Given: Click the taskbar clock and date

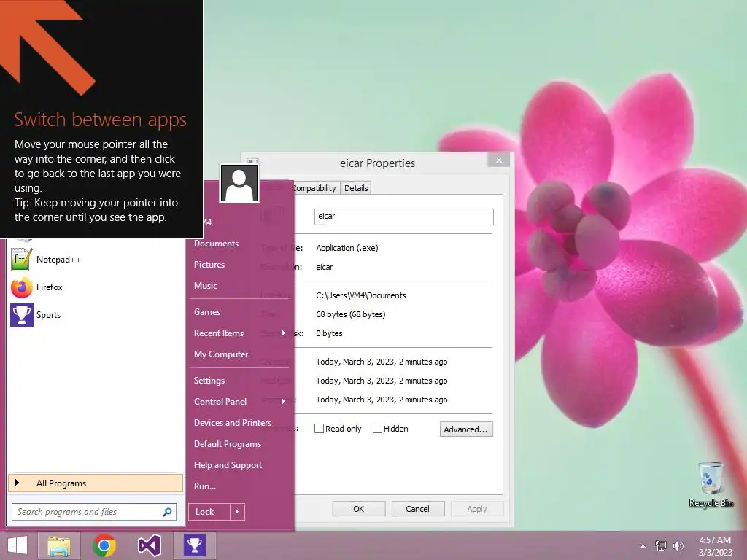Looking at the screenshot, I should point(715,546).
